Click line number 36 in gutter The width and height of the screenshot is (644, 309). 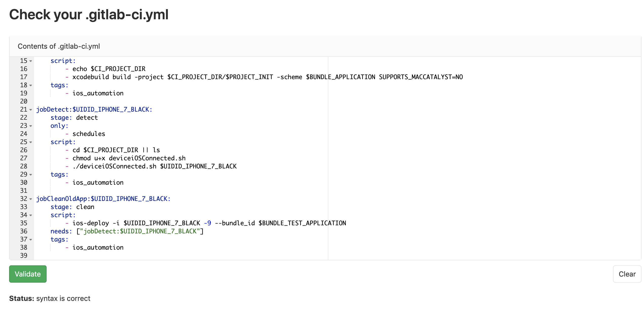point(24,231)
